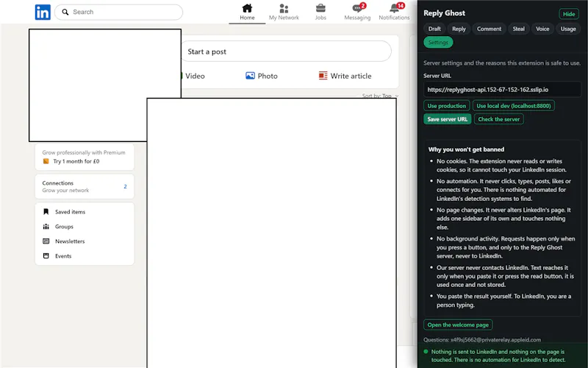Switch to the Voice tab
588x368 pixels.
pyautogui.click(x=542, y=29)
